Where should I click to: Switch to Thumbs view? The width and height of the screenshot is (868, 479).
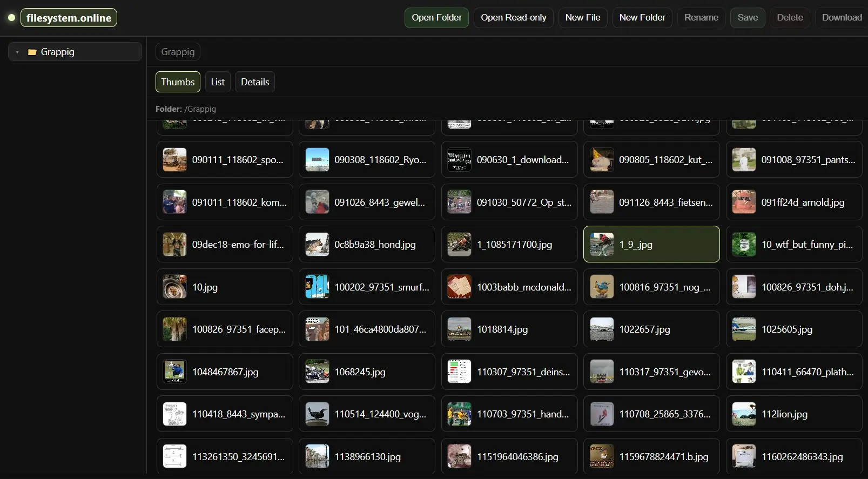pyautogui.click(x=178, y=82)
